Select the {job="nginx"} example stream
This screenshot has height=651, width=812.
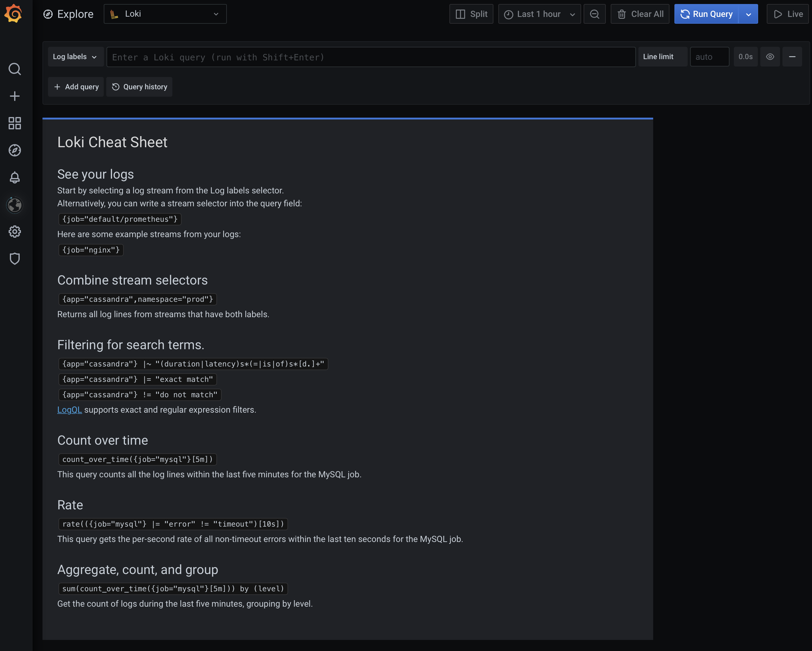[x=90, y=250]
